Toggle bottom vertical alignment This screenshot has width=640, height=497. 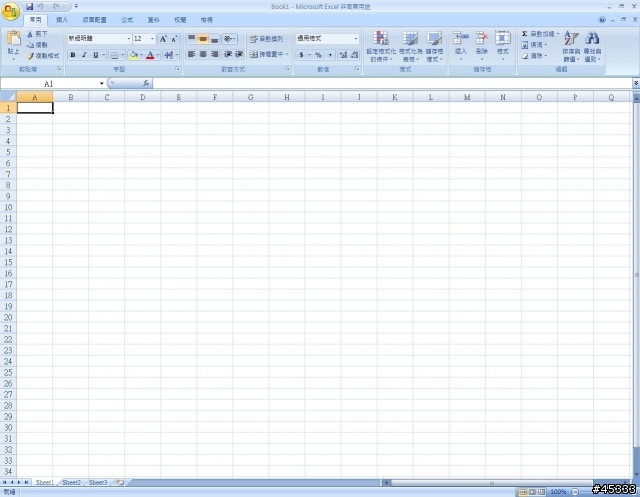pyautogui.click(x=214, y=39)
